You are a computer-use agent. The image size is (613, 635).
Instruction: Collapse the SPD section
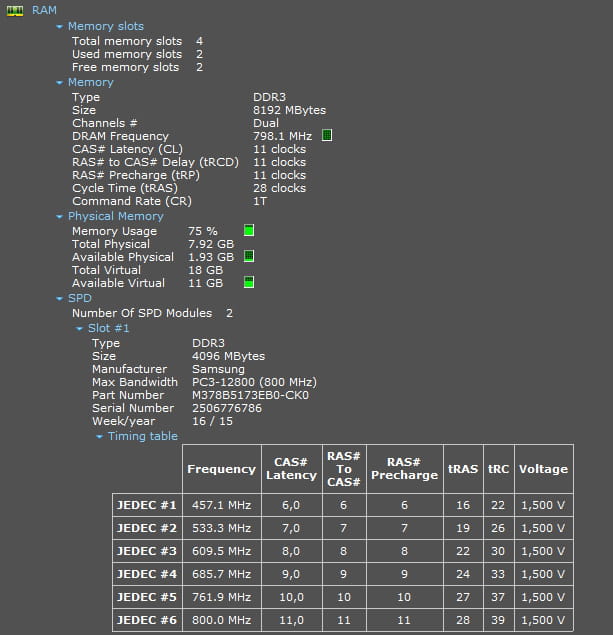pos(60,299)
